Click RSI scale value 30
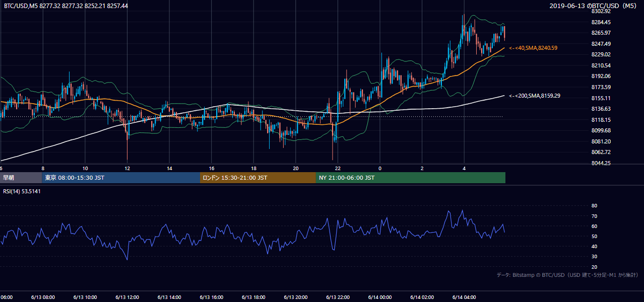Viewport: 644px width, 302px height. (594, 257)
